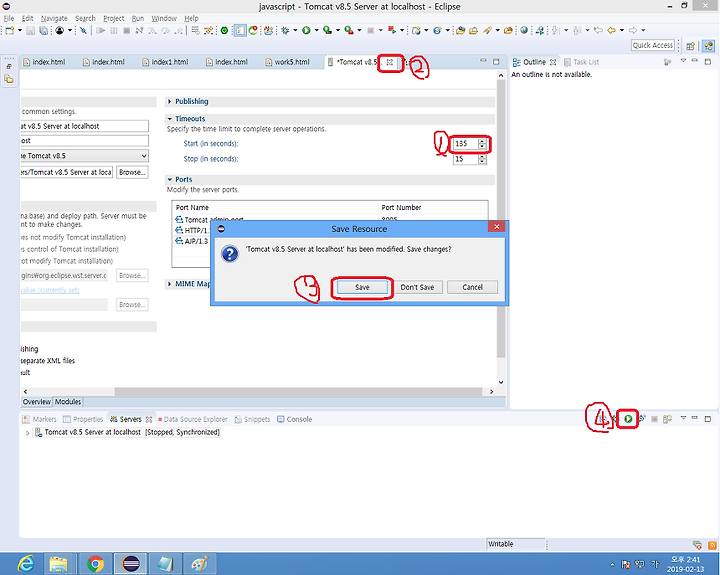Click the editor vertical scrollbar
The height and width of the screenshot is (575, 720).
click(501, 220)
